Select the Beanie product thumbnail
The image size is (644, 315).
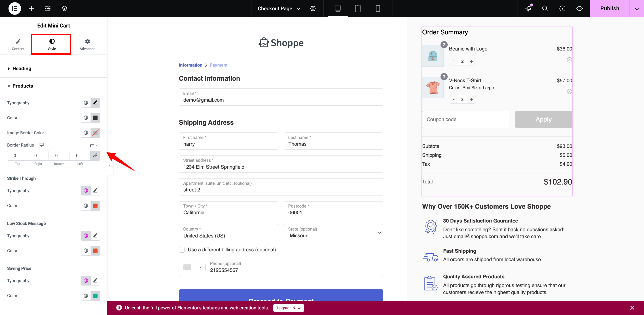[432, 56]
